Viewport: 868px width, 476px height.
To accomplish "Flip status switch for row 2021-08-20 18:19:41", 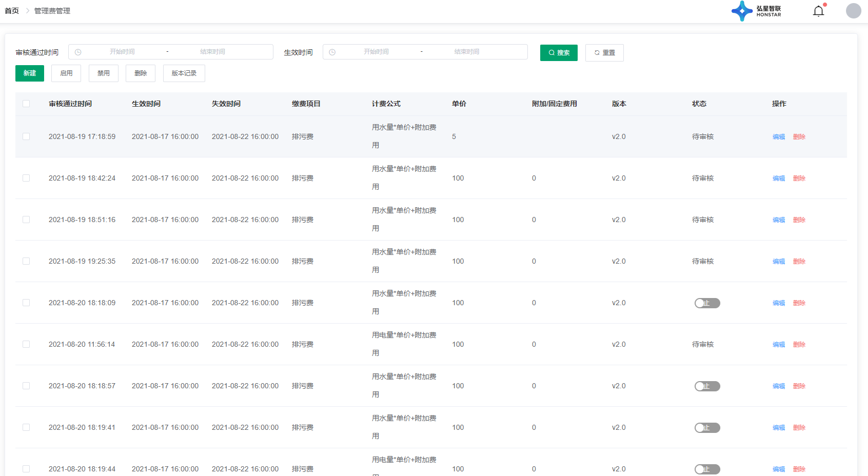I will [x=707, y=428].
